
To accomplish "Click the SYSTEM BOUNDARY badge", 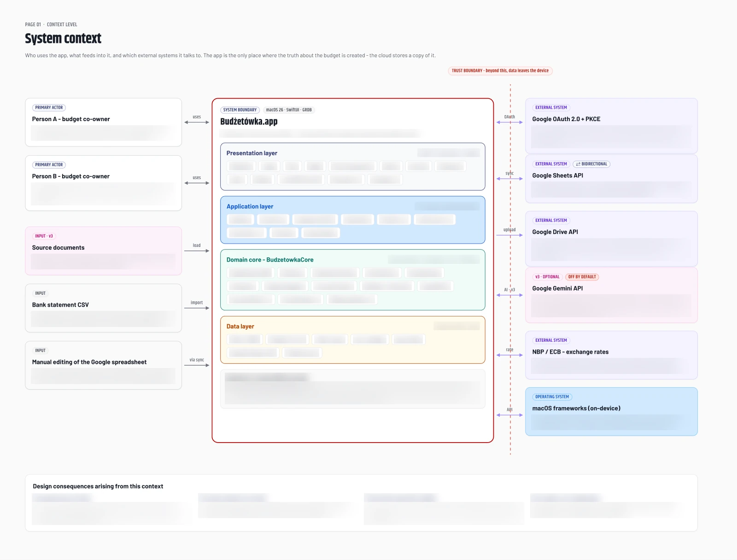I will point(240,110).
